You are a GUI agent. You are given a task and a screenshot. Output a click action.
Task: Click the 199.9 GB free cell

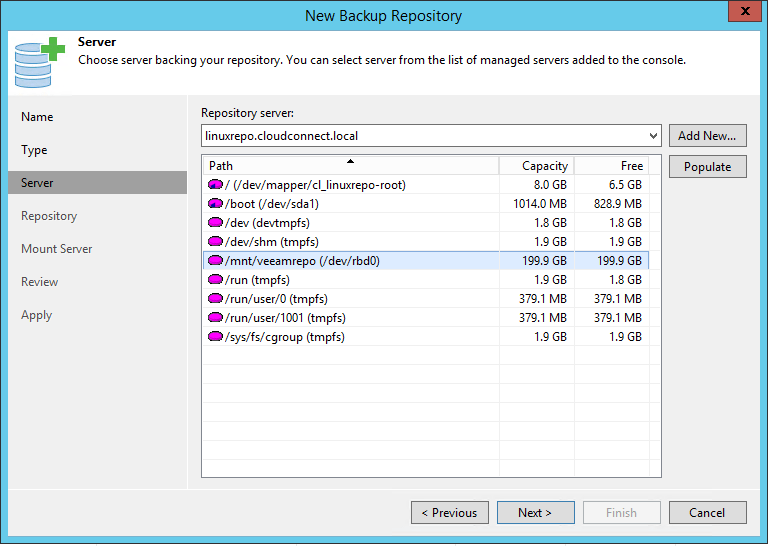point(619,261)
